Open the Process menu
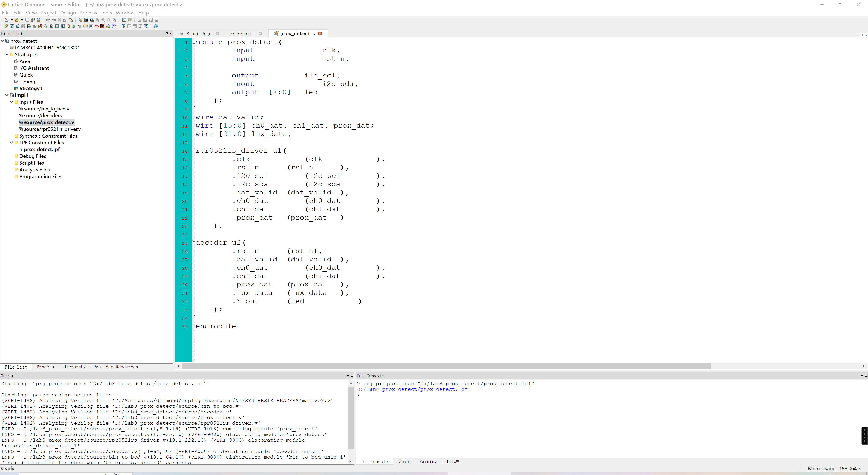868x475 pixels. point(88,12)
